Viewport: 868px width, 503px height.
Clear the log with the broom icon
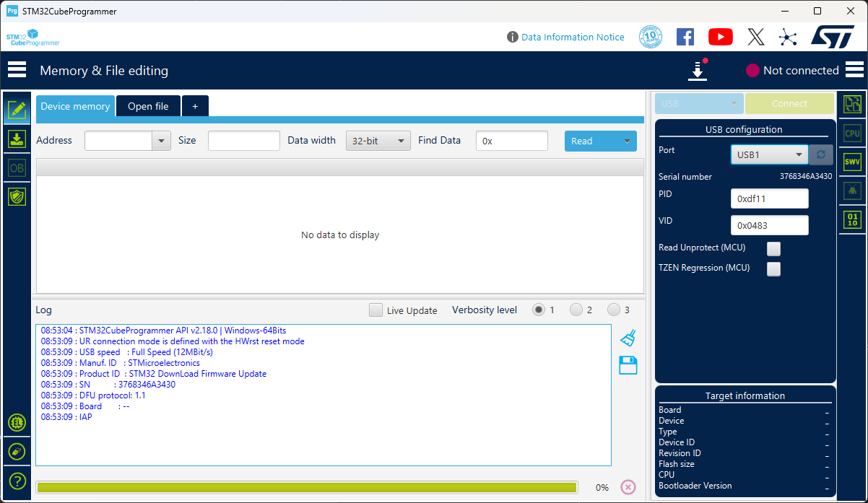coord(628,337)
